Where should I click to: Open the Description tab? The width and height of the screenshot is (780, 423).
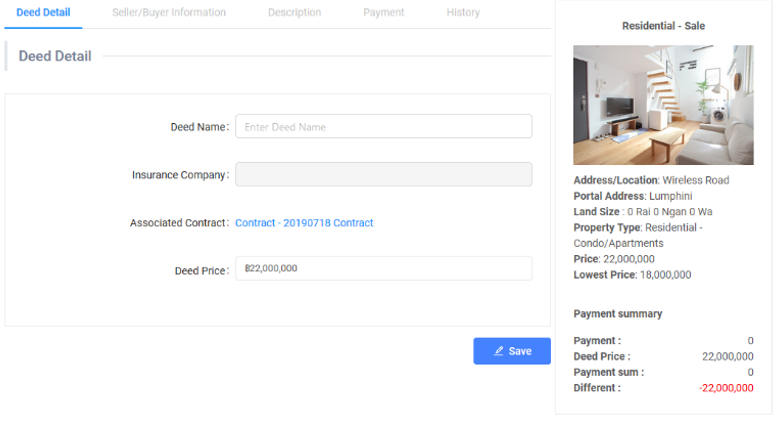[x=294, y=13]
